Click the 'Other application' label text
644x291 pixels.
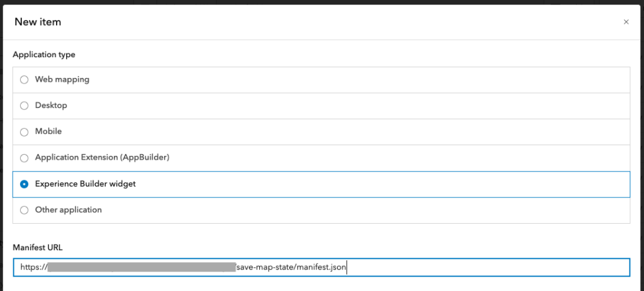[x=68, y=210]
